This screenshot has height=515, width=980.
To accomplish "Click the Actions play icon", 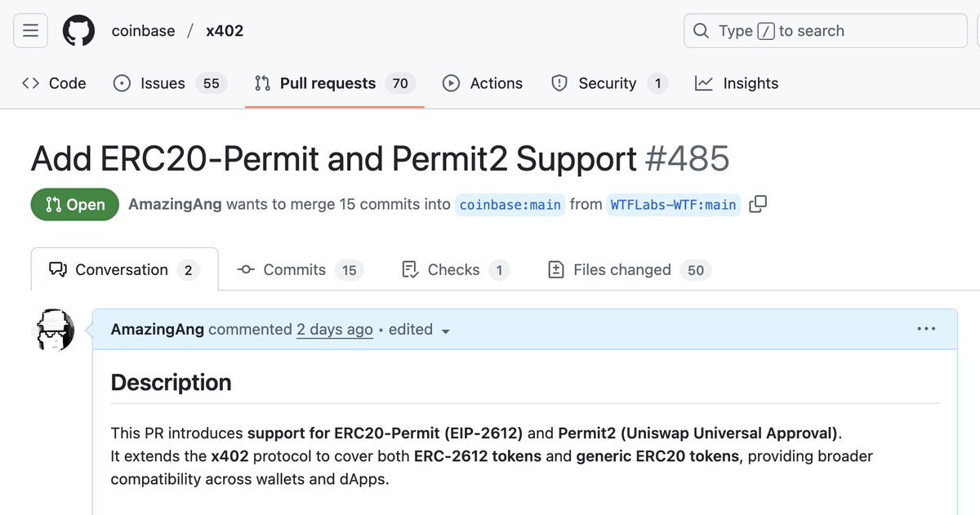I will click(451, 83).
